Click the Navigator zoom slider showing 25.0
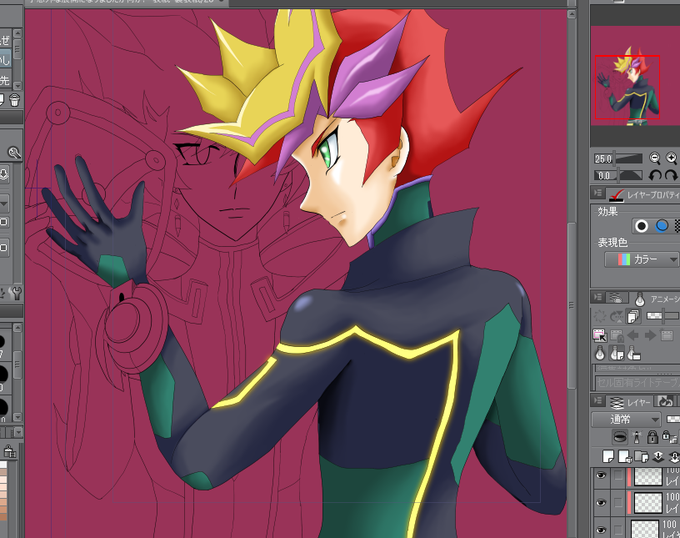This screenshot has height=538, width=680. (618, 159)
